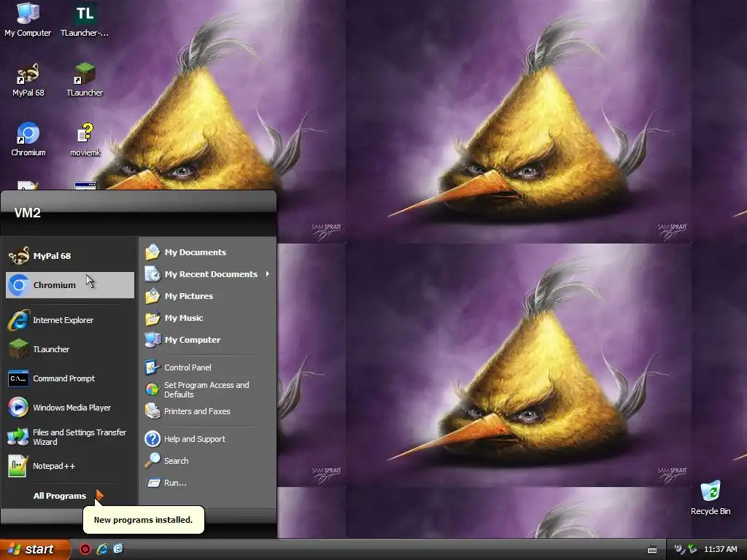
Task: Start TLauncher from the Start menu list
Action: tap(69, 349)
